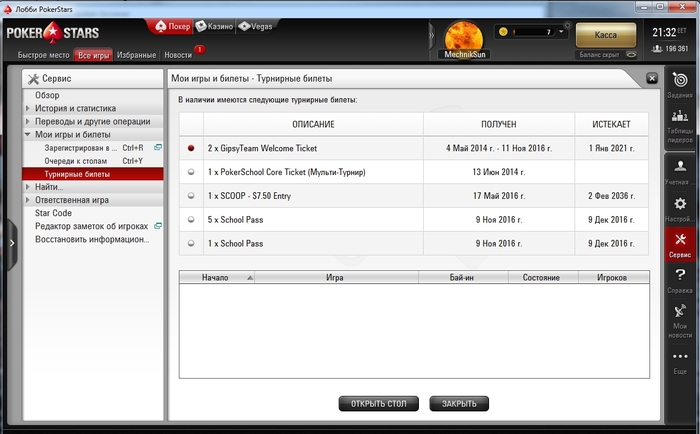Click the Игроков column header
Screen dimensions: 700x434
[613, 277]
